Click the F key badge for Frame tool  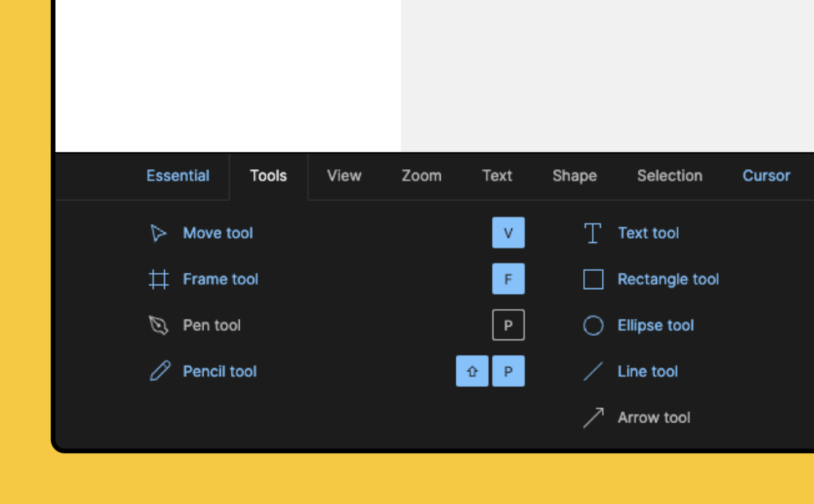tap(508, 279)
